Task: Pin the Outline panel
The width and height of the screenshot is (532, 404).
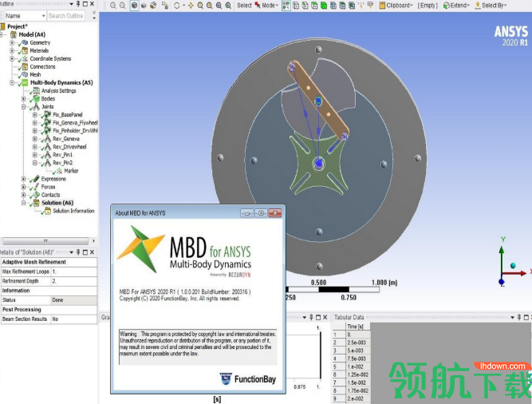Action: 78,4
